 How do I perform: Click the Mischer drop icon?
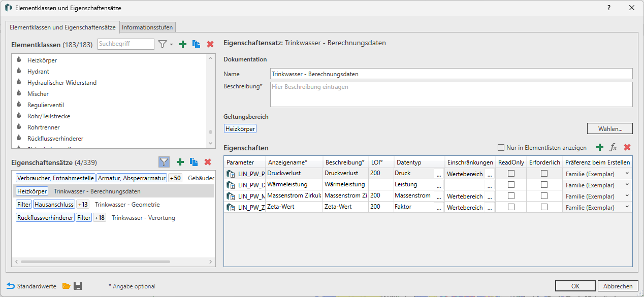point(19,93)
